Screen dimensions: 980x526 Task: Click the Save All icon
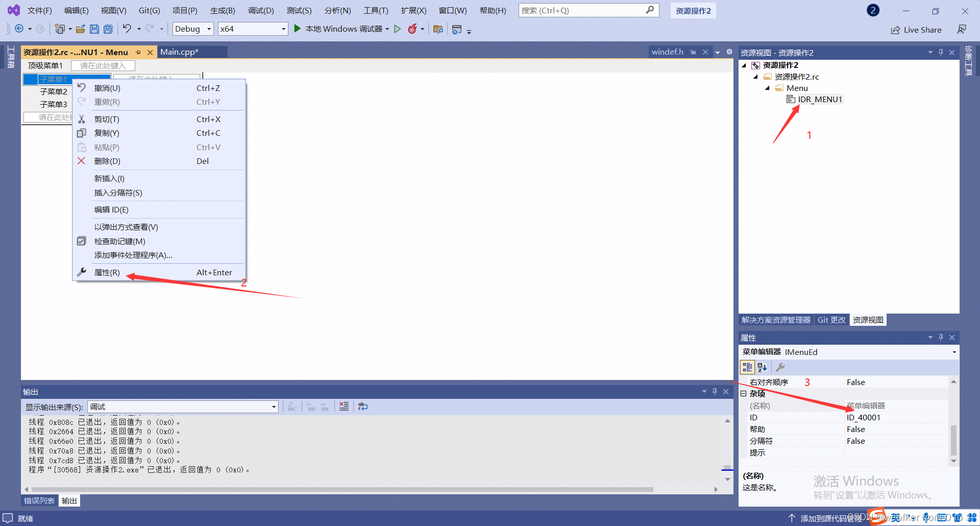pyautogui.click(x=108, y=29)
